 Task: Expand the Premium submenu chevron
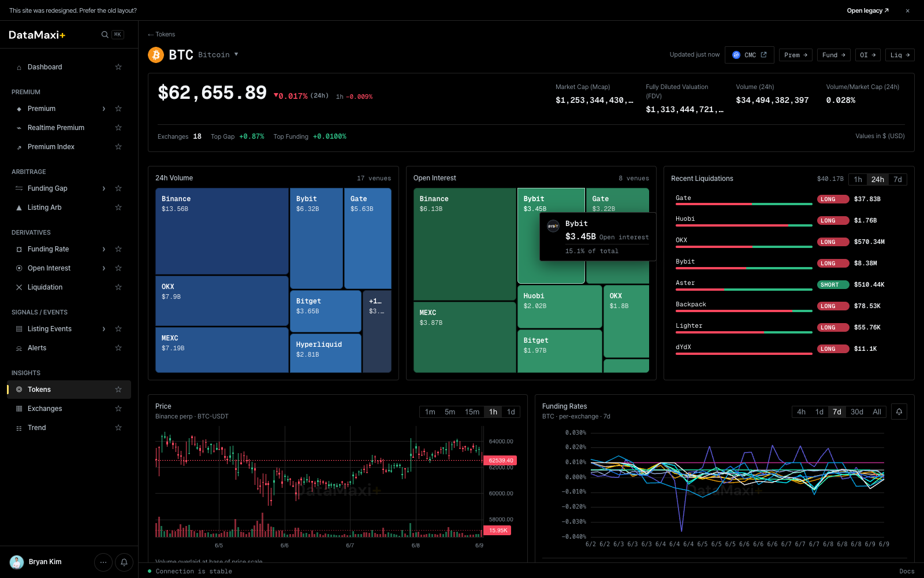(104, 109)
